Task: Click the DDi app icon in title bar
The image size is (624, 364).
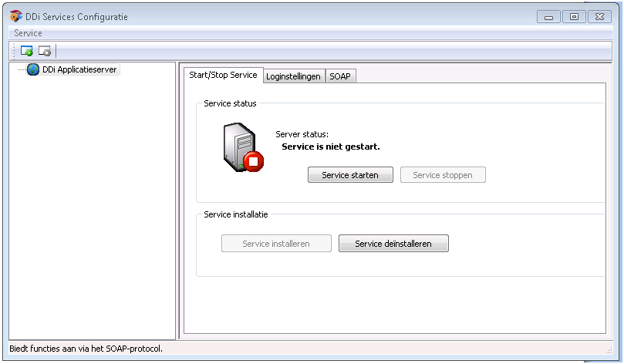Action: click(15, 16)
